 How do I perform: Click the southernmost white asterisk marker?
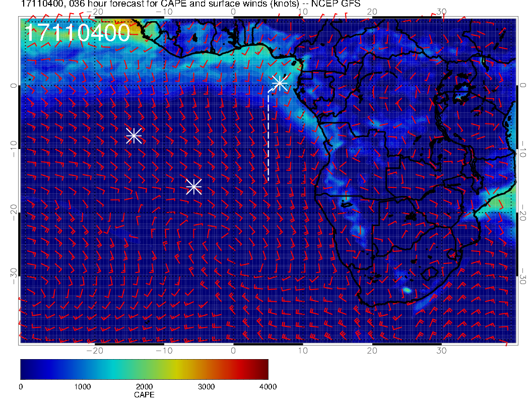point(194,186)
